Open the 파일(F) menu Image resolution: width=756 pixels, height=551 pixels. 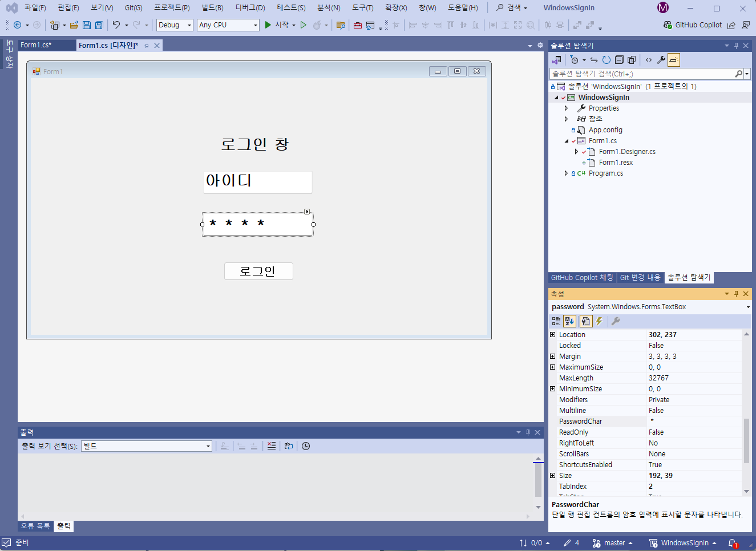point(35,8)
